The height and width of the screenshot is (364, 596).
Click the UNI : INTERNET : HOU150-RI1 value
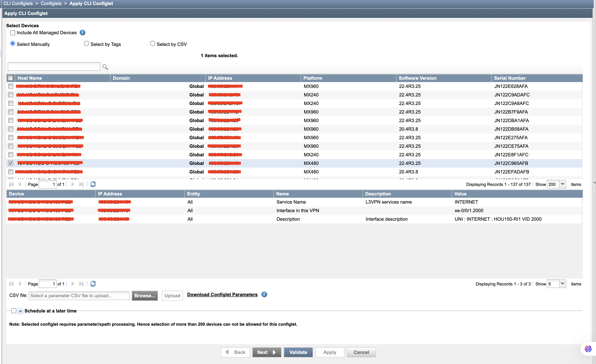[498, 219]
